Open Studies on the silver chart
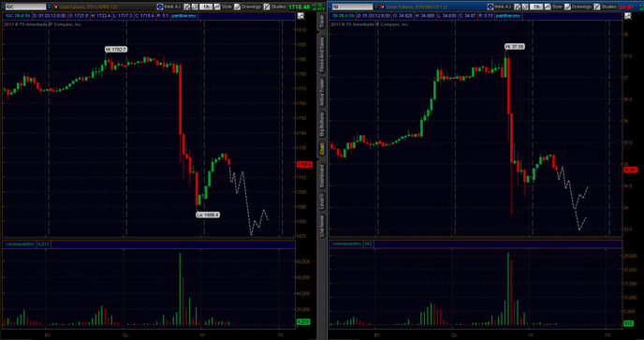The image size is (644, 340). tap(606, 7)
